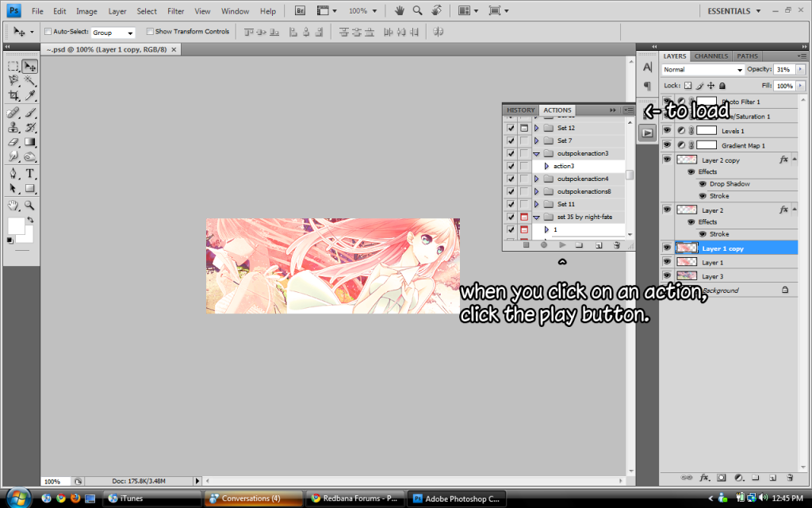Lock all for the selected layer
The image size is (812, 508).
pyautogui.click(x=722, y=86)
